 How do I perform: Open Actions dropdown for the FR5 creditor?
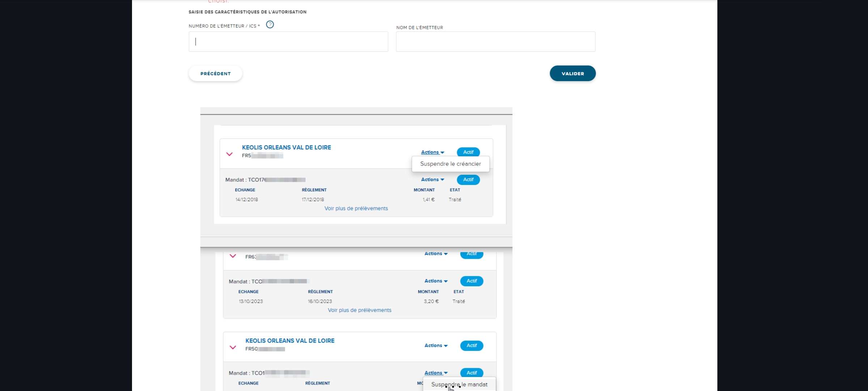433,152
